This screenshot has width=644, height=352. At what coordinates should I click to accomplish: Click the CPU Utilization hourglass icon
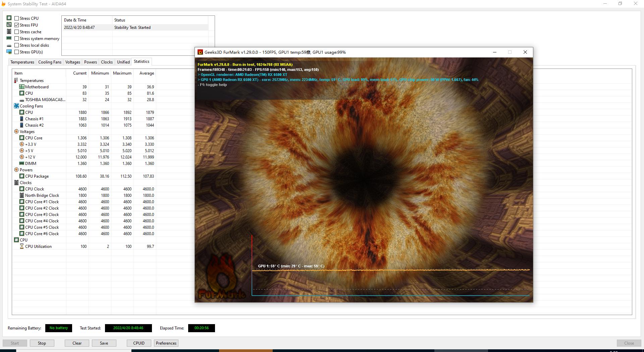pyautogui.click(x=22, y=247)
